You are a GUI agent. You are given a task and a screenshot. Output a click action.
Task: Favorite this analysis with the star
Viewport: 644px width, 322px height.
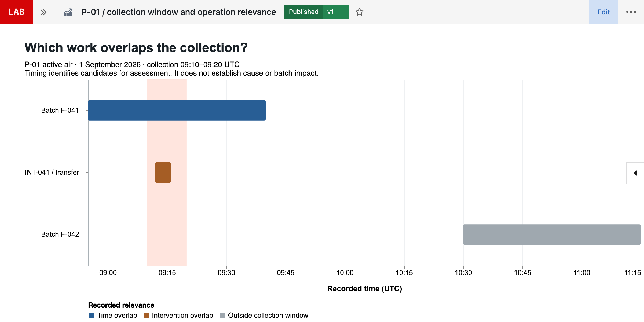click(x=359, y=12)
